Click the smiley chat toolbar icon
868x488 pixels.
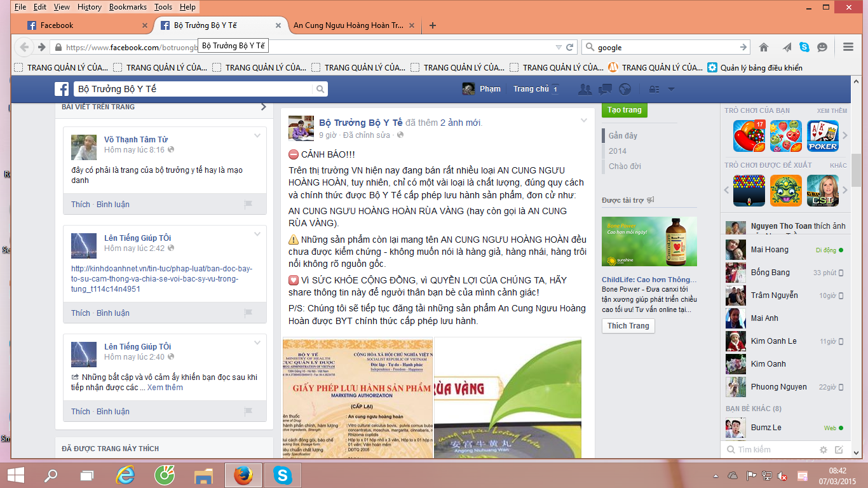pos(822,47)
